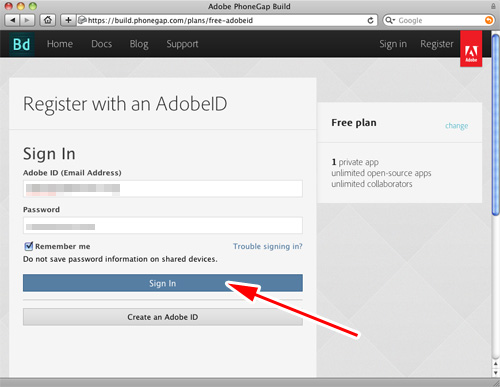This screenshot has height=387, width=500.
Task: Click the yellow minimize window button
Action: click(20, 6)
